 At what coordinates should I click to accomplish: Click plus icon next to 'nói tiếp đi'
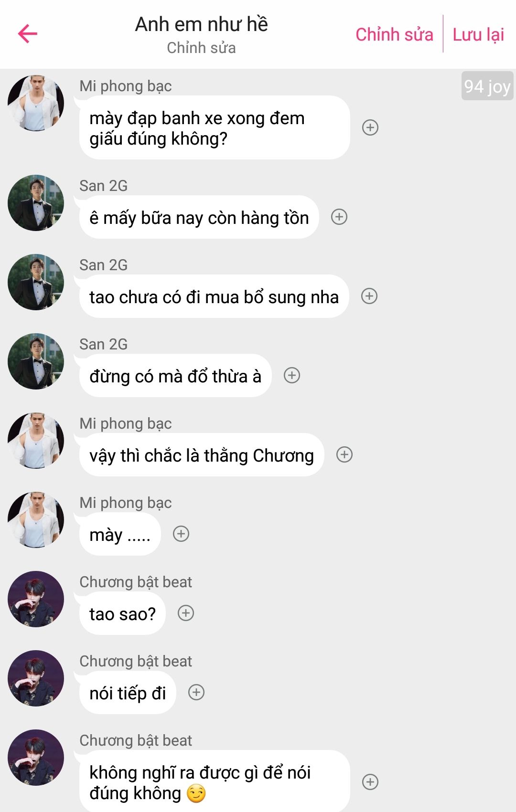196,692
